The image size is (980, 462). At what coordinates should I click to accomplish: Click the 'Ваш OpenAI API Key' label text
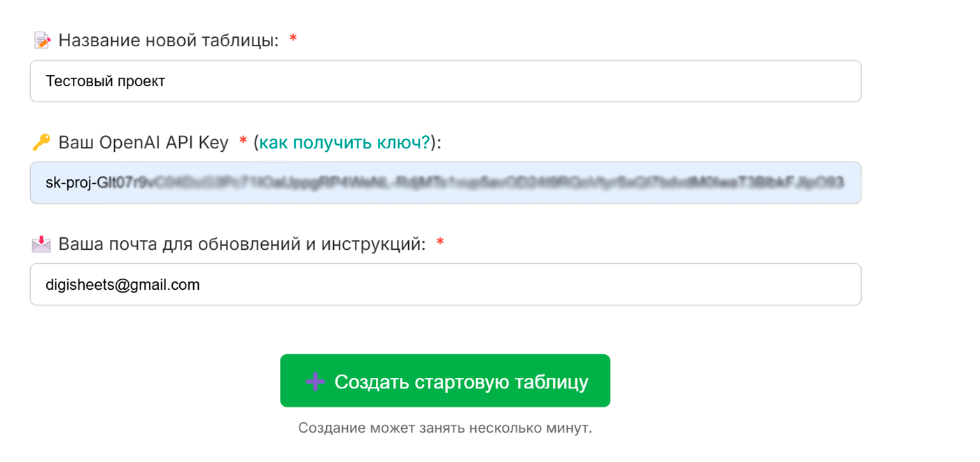point(143,143)
